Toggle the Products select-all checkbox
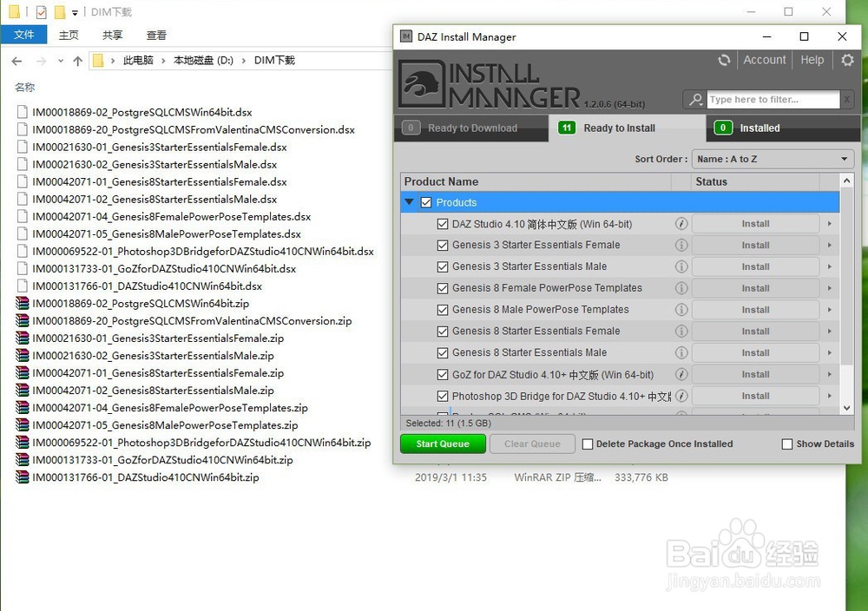The image size is (868, 611). (x=425, y=202)
